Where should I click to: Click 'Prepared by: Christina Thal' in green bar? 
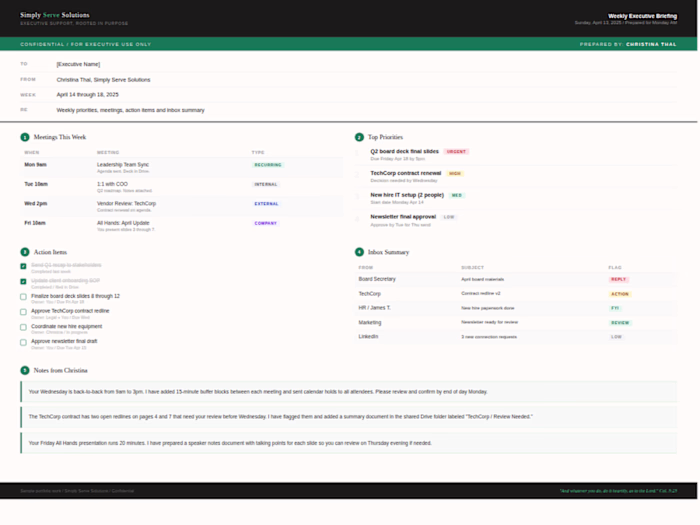click(x=628, y=44)
